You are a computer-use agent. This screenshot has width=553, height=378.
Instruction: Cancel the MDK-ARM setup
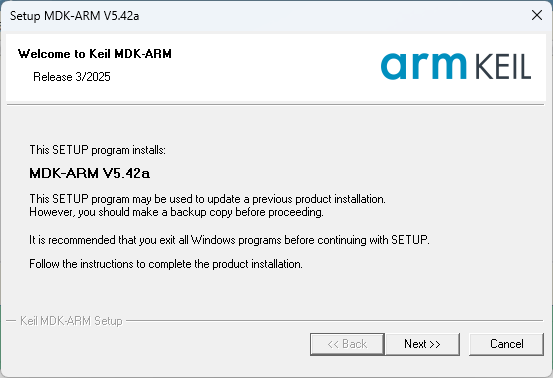pyautogui.click(x=506, y=344)
